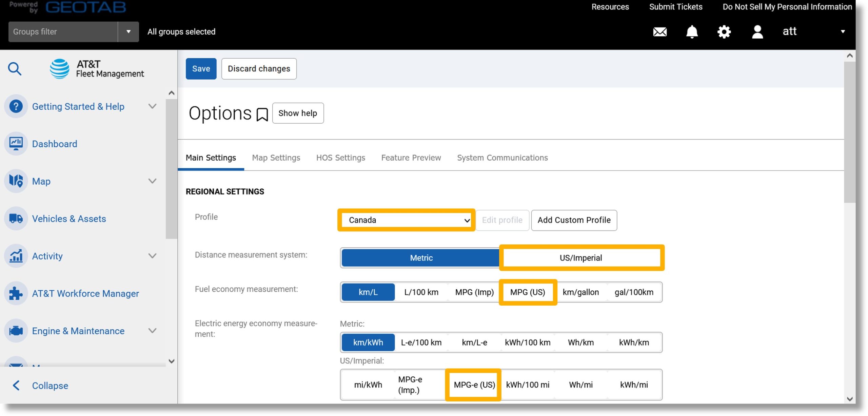Open the Groups filter dropdown arrow
868x416 pixels.
(x=129, y=32)
